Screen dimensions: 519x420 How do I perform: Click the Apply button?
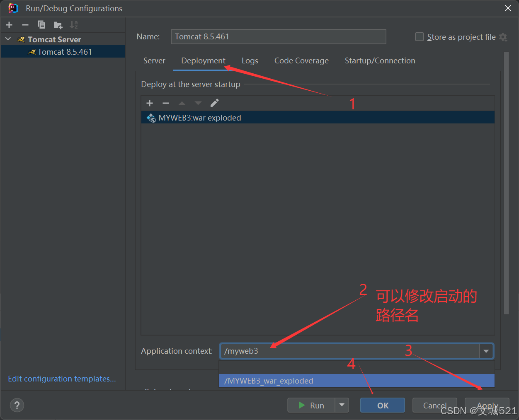click(487, 405)
